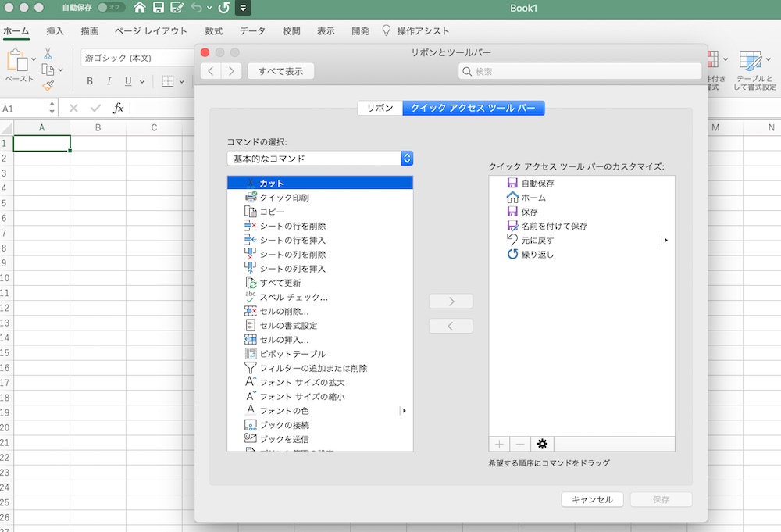Select フォント サイズの拡大 command
The width and height of the screenshot is (781, 532).
319,382
